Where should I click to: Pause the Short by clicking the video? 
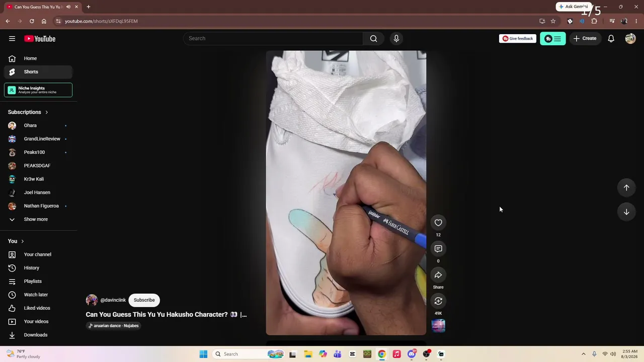tap(346, 193)
